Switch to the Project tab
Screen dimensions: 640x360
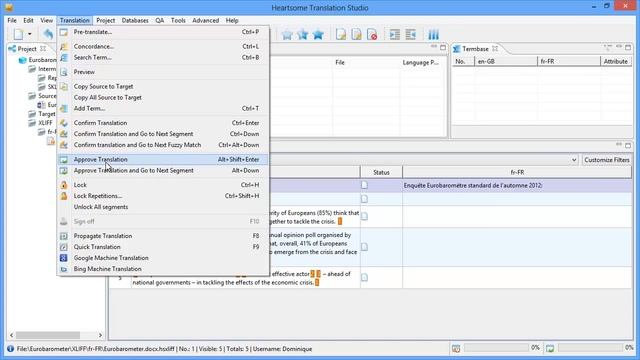pyautogui.click(x=27, y=49)
